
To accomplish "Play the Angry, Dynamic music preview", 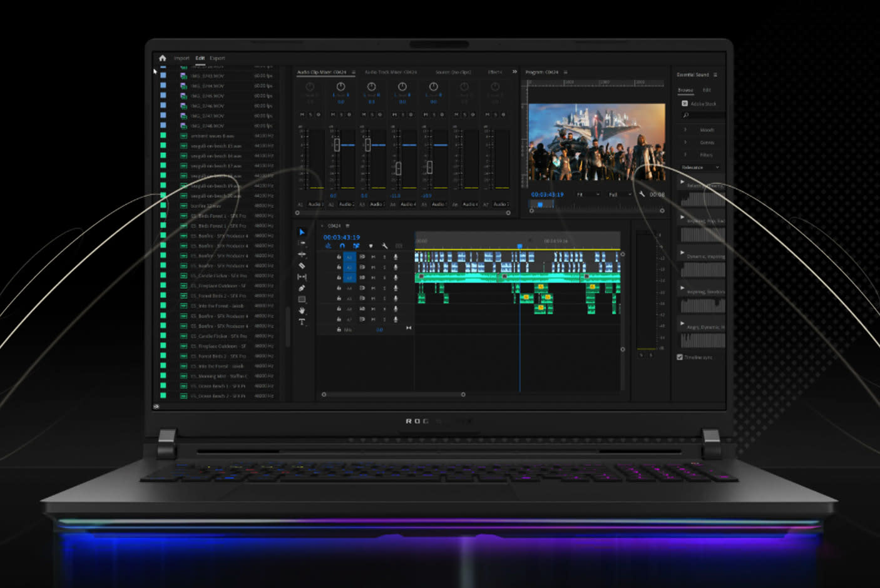I will click(682, 323).
